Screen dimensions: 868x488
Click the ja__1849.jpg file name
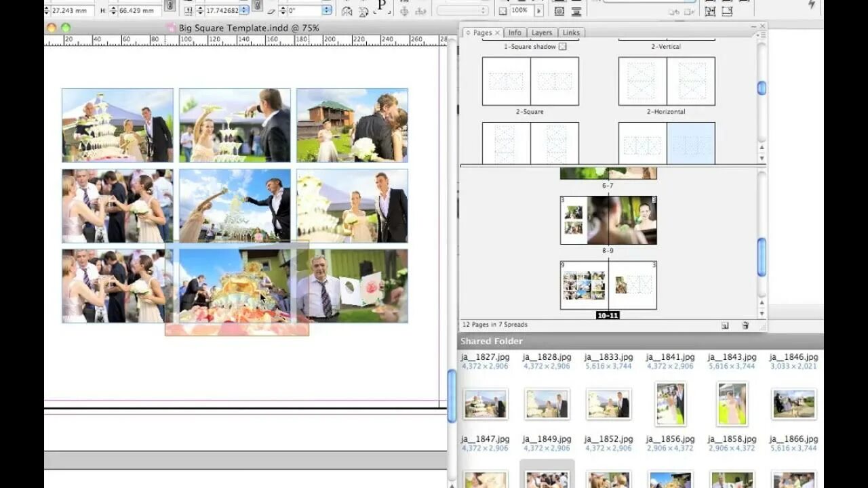click(x=547, y=439)
